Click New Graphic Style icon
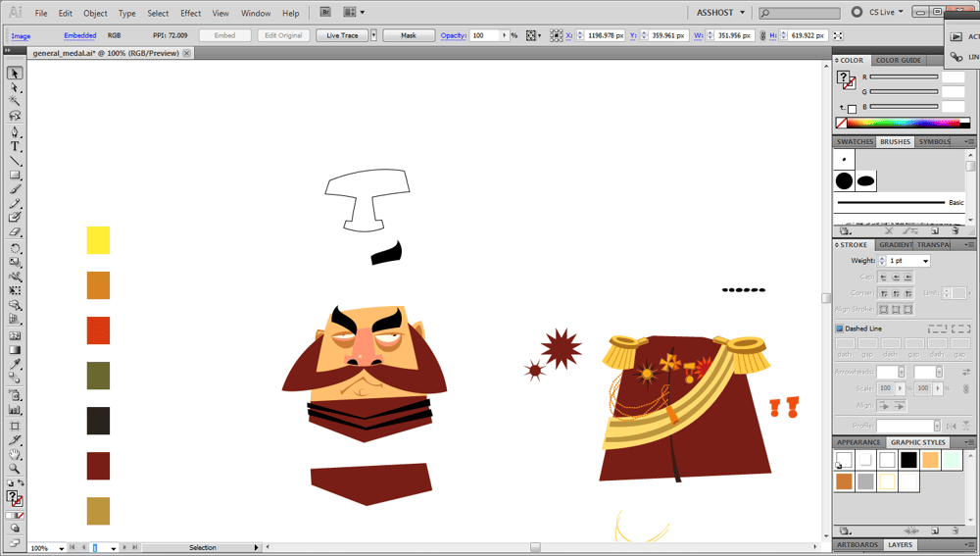 pyautogui.click(x=935, y=531)
